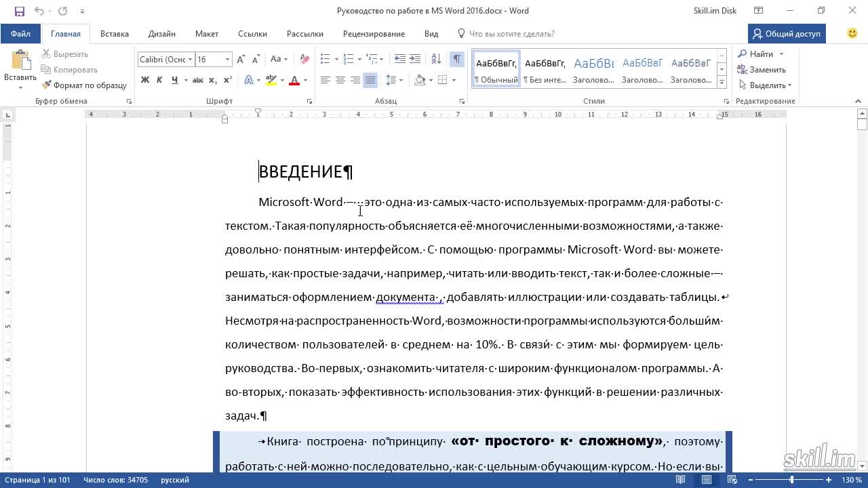Click the Numbering list icon
The height and width of the screenshot is (488, 868).
tap(348, 59)
